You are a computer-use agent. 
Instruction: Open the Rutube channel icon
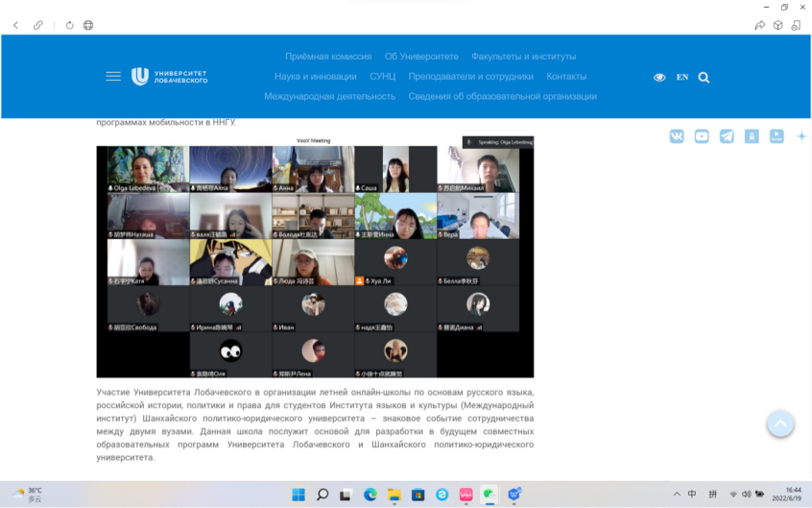click(x=776, y=136)
